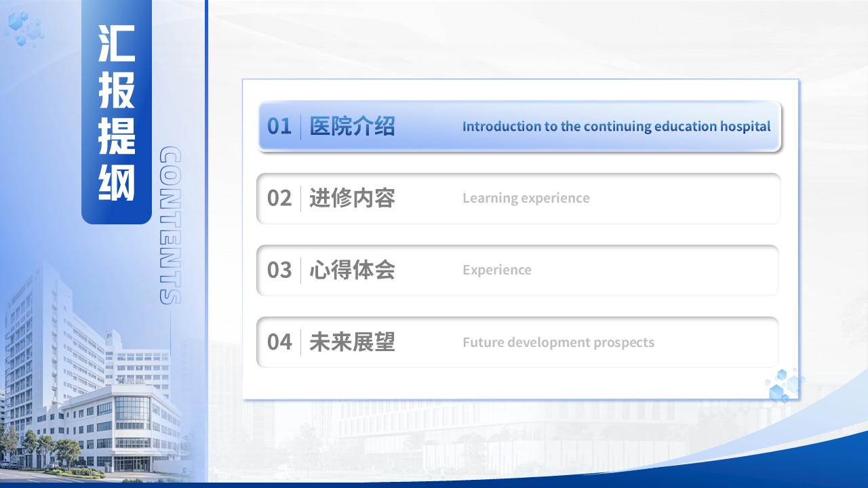Open the 03 心得体会 section bar
The width and height of the screenshot is (868, 488).
pyautogui.click(x=518, y=270)
